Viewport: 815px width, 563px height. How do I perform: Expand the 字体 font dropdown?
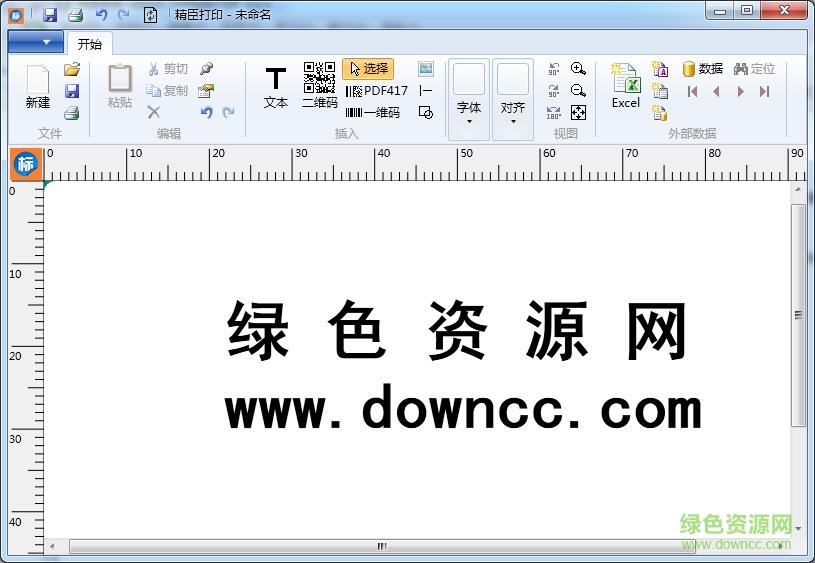(x=469, y=99)
